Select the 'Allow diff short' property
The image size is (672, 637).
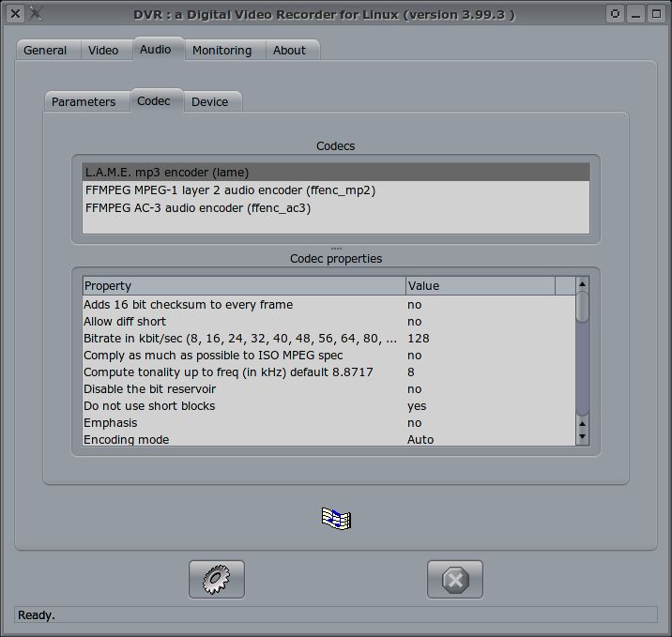click(x=329, y=321)
